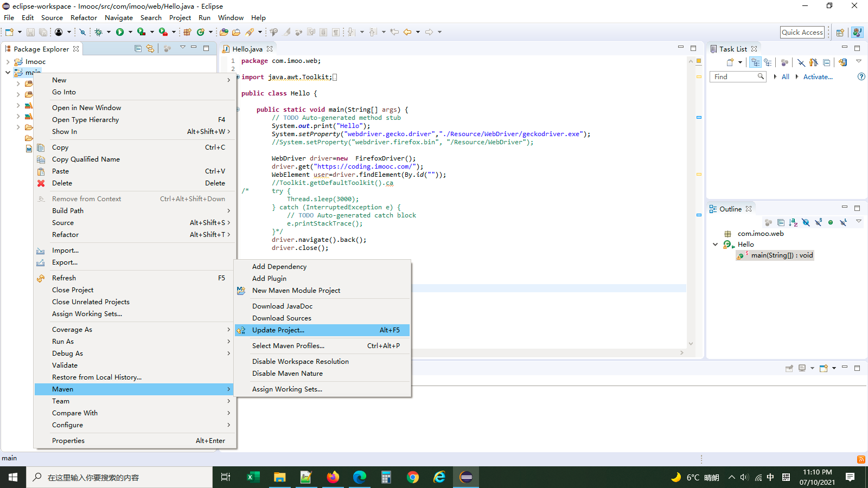Start Debug mode with the Debug icon
This screenshot has height=488, width=868.
tap(99, 32)
